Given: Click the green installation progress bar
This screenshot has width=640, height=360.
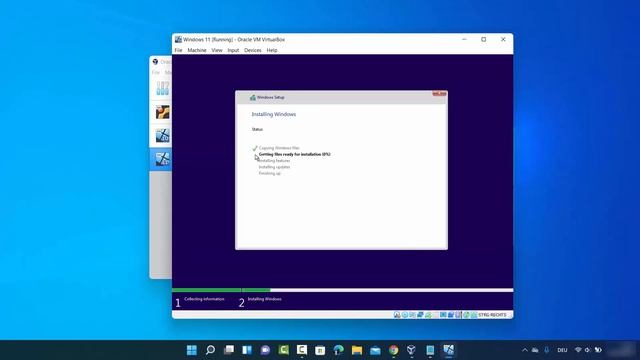Looking at the screenshot, I should coord(221,290).
